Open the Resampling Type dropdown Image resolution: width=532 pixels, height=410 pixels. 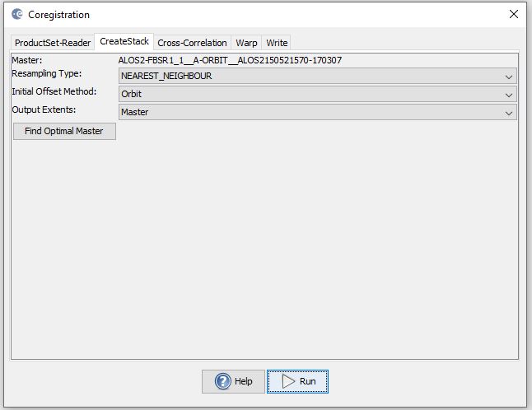[x=318, y=76]
